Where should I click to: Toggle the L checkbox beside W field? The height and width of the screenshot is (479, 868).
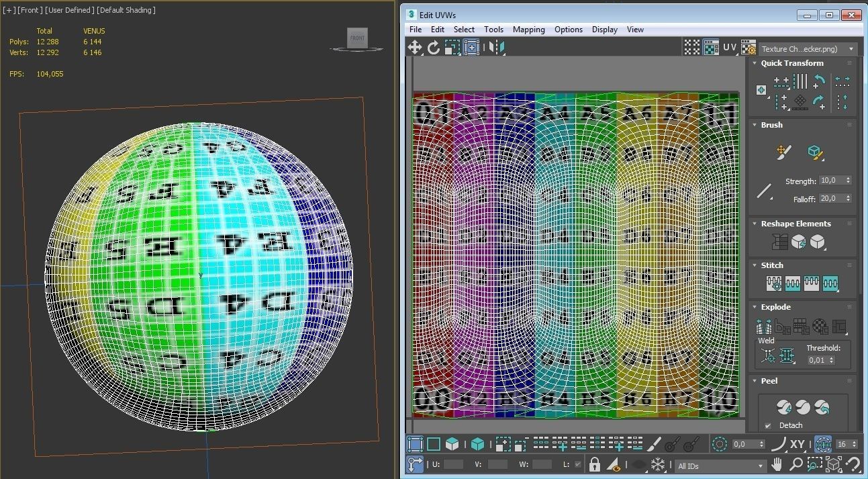(578, 464)
